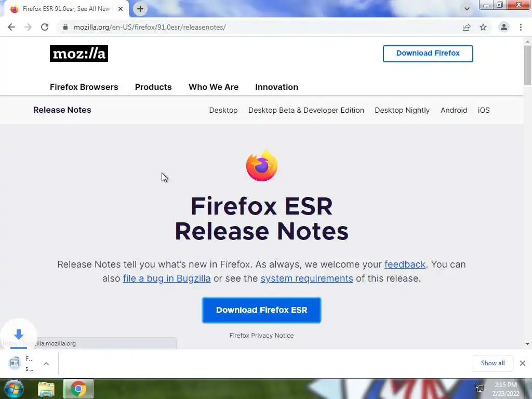Open the Windows Start menu orb
532x399 pixels.
click(14, 389)
